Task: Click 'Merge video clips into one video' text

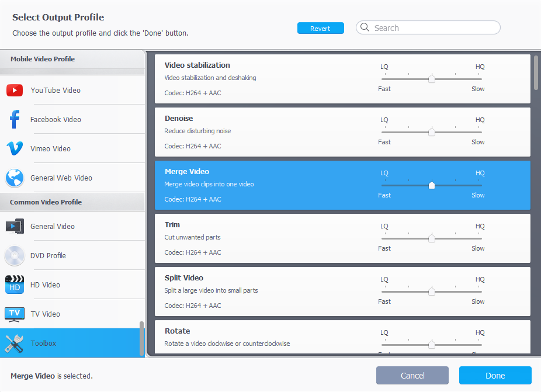Action: 209,184
